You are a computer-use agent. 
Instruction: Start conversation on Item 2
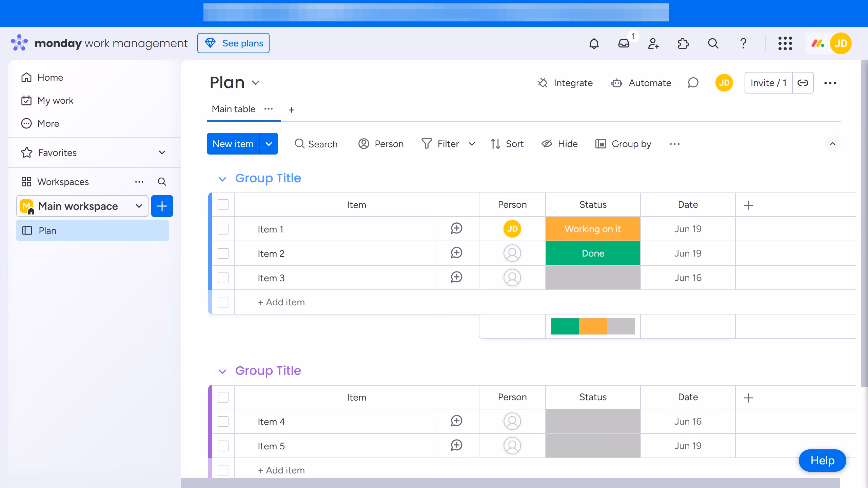pos(457,253)
